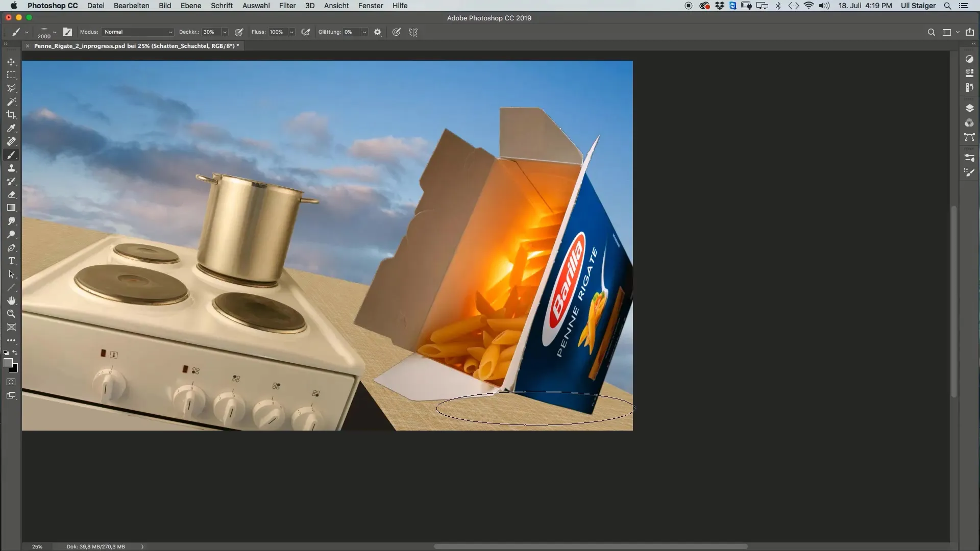This screenshot has height=551, width=980.
Task: Toggle paint symmetry butterfly options
Action: coord(413,32)
